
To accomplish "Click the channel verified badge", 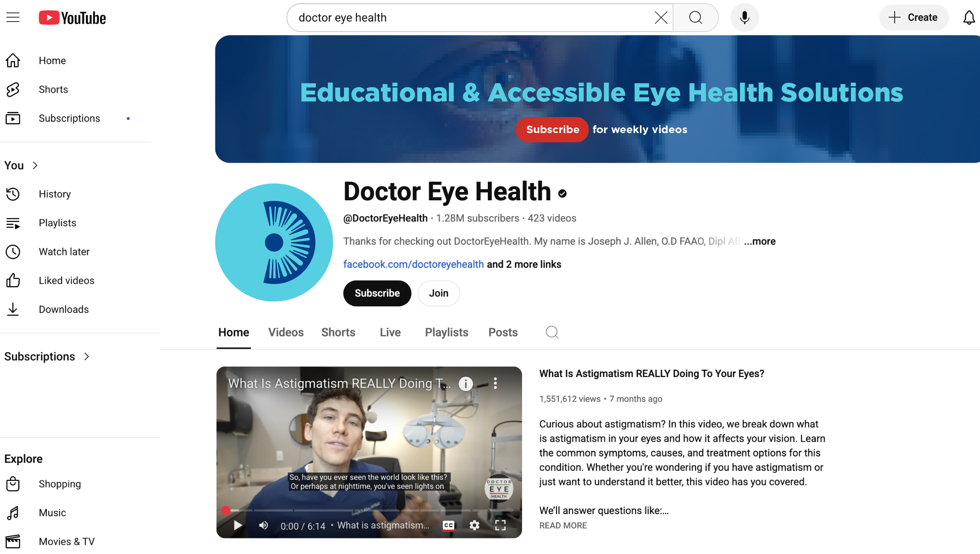I will 562,193.
